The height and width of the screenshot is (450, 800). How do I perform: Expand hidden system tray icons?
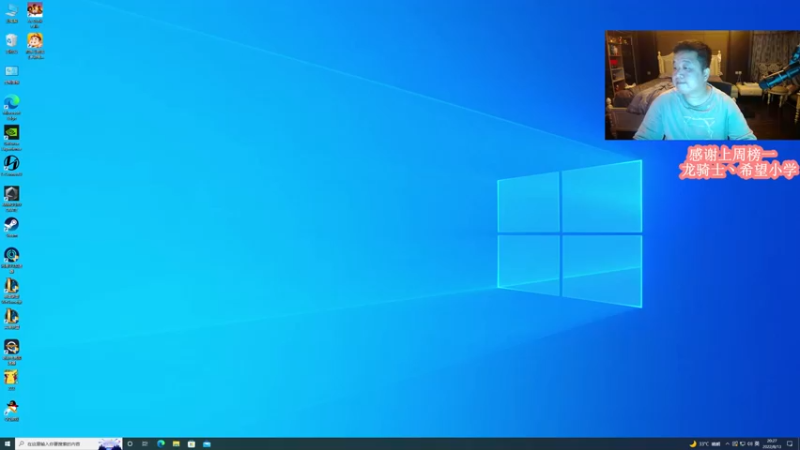(x=728, y=444)
